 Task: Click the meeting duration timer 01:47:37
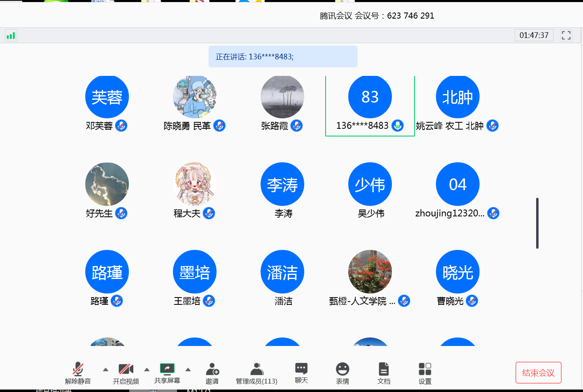click(x=534, y=35)
